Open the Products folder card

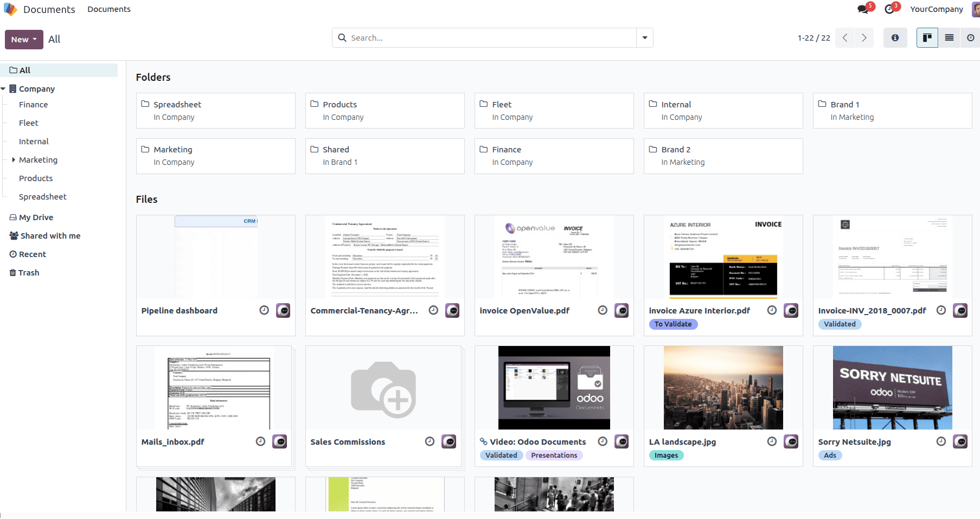385,111
